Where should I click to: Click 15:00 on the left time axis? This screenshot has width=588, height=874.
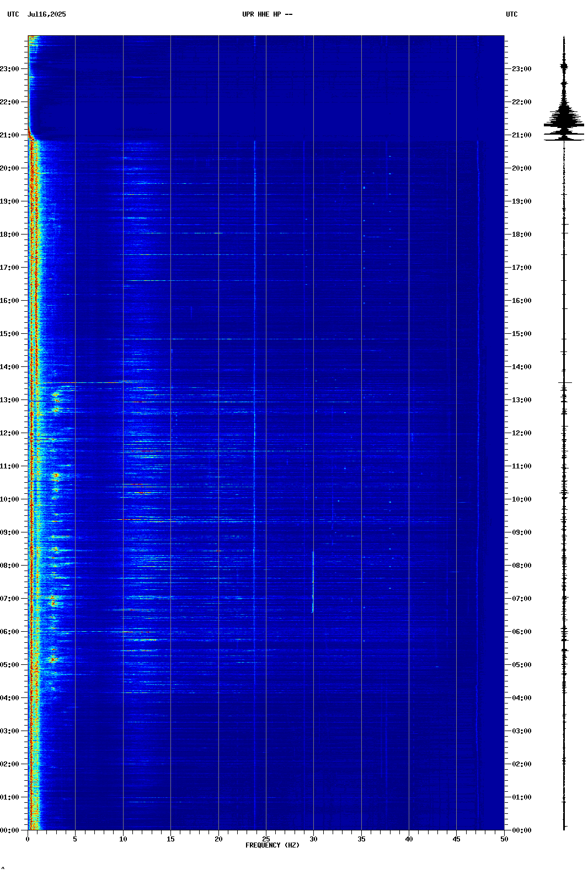click(9, 334)
